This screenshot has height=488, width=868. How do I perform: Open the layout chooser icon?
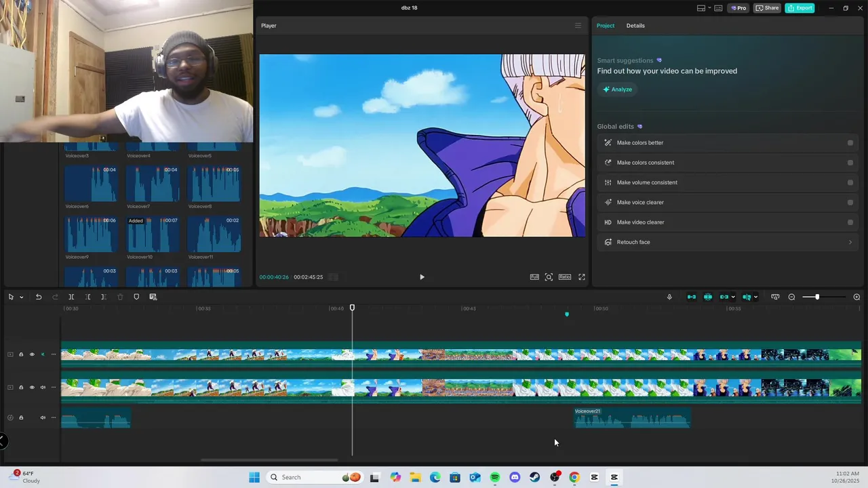701,8
